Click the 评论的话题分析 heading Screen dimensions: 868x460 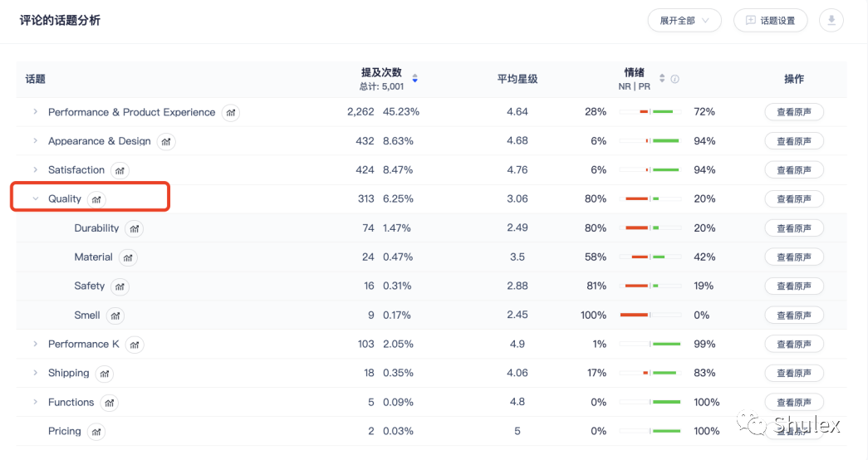tap(60, 21)
